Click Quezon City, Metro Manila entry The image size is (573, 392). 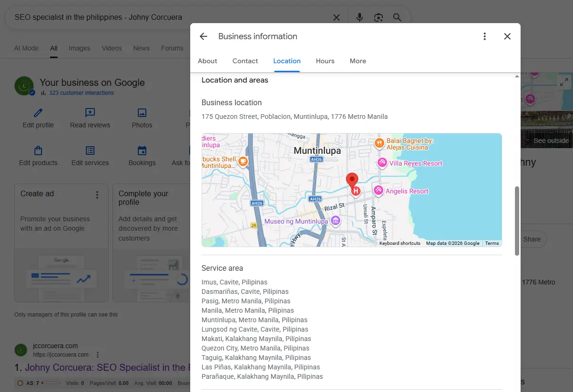(255, 348)
